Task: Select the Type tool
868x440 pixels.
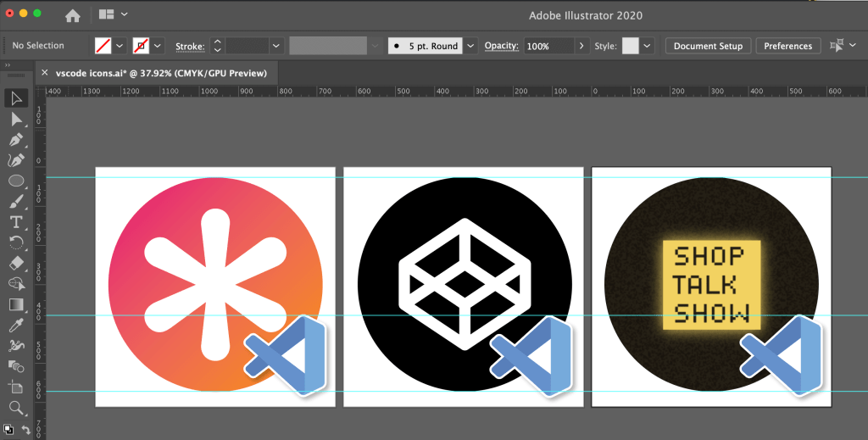Action: click(16, 222)
